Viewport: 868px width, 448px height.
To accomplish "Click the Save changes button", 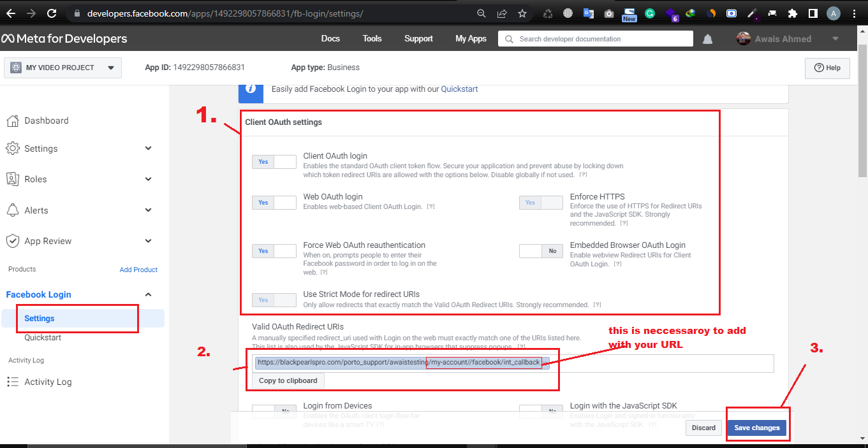I will click(757, 428).
